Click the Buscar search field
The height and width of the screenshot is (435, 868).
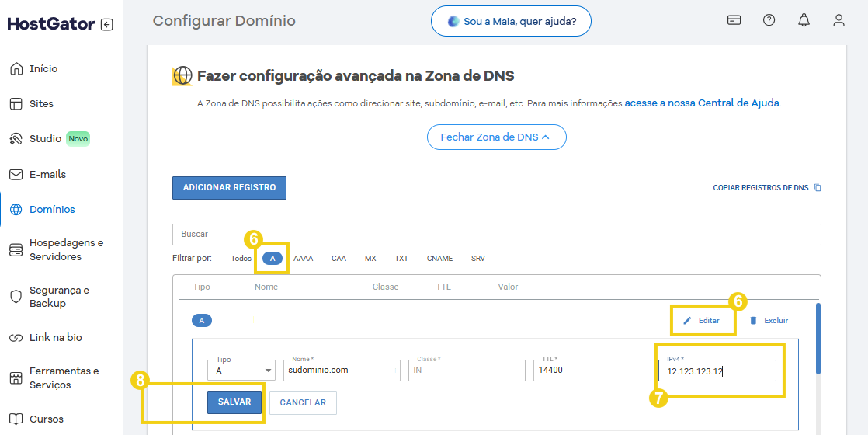click(497, 235)
